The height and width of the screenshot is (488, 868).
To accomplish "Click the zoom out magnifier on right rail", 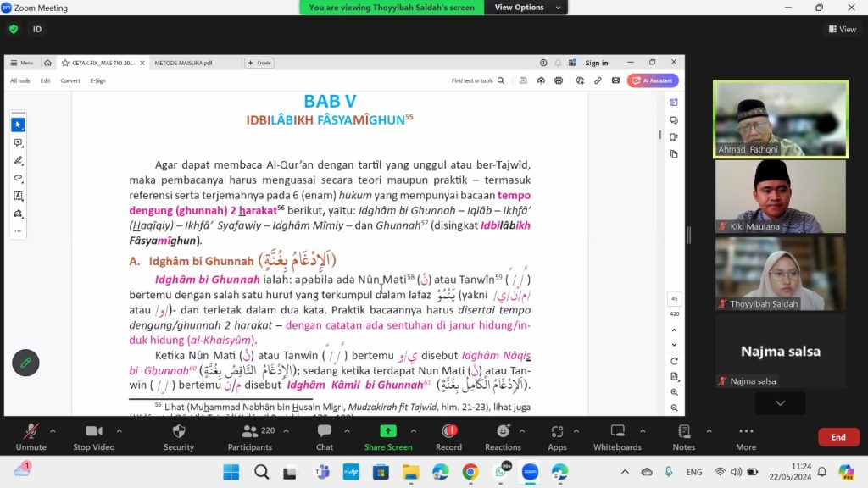I will pyautogui.click(x=674, y=408).
